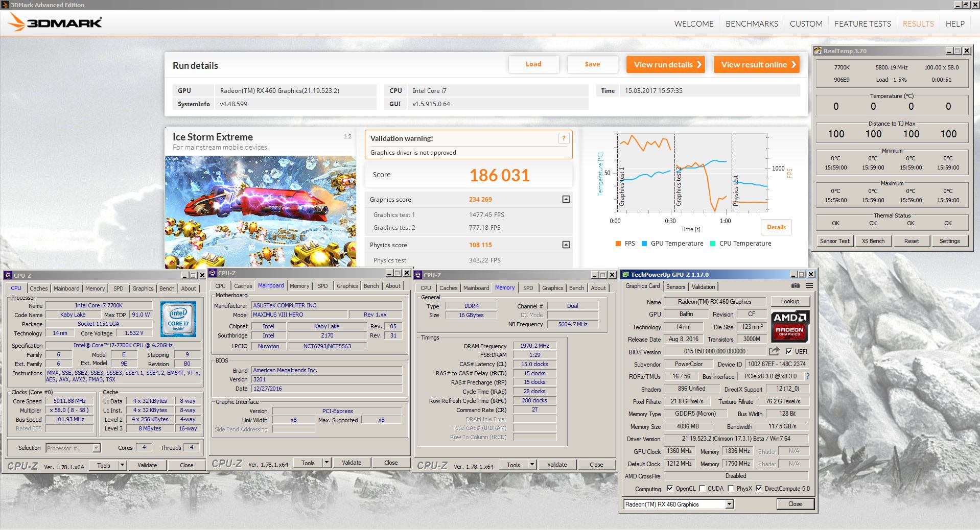Toggle the DirectCompute 5.0 checkbox

(759, 488)
